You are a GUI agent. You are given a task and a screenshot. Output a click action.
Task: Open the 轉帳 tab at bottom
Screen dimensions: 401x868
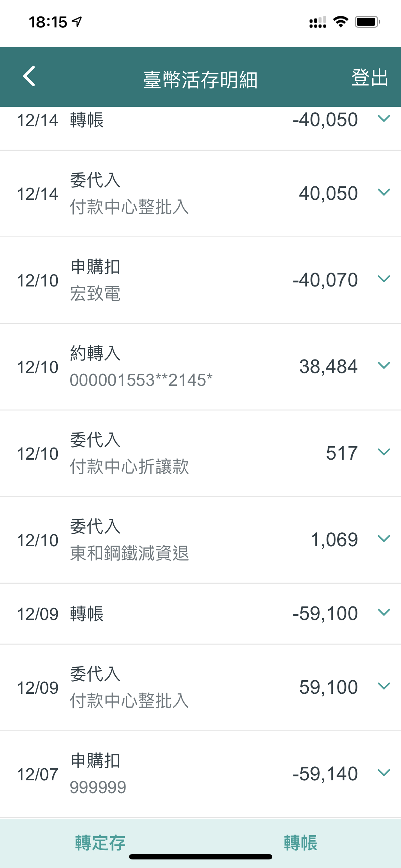pyautogui.click(x=300, y=843)
